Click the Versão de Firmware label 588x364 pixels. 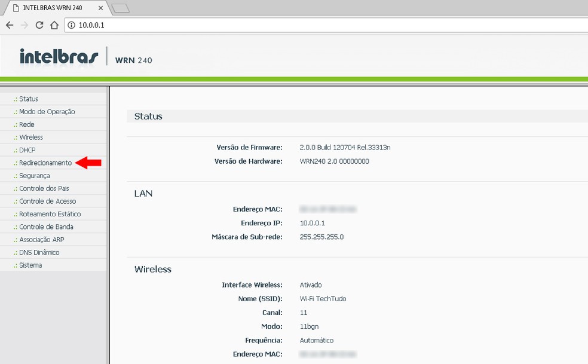[249, 148]
